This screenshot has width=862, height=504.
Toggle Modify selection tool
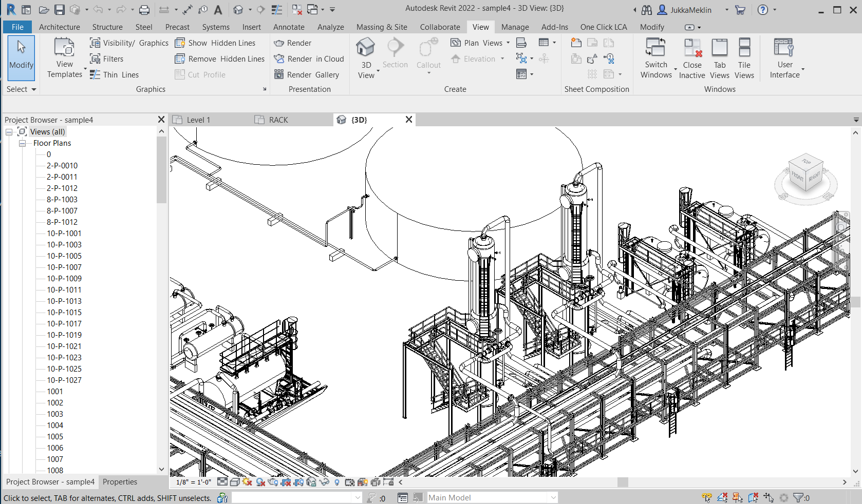(x=21, y=57)
